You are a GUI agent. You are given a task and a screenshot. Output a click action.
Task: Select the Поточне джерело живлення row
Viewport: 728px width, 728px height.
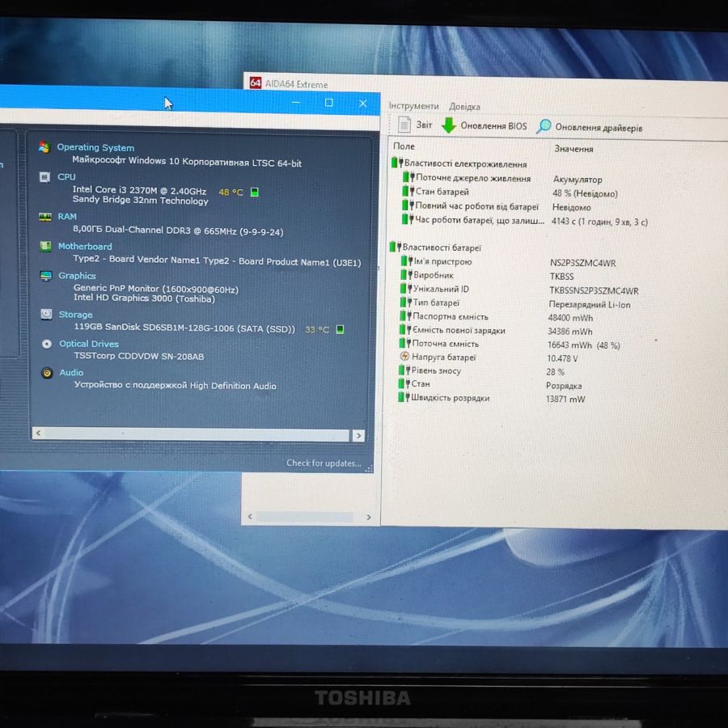click(502, 178)
